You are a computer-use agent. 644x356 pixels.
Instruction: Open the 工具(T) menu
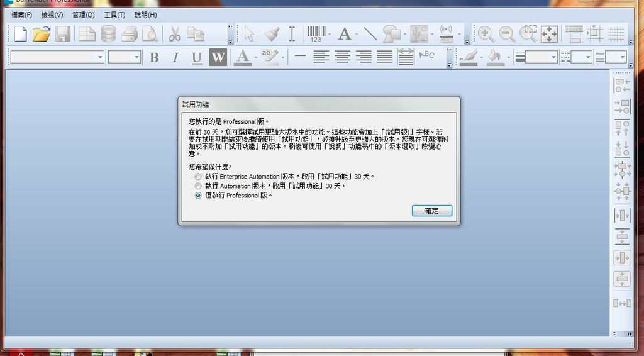[114, 15]
